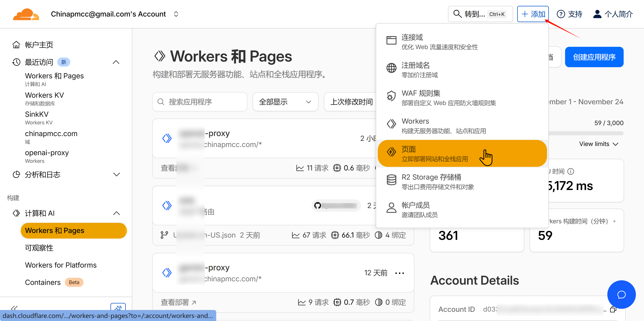The height and width of the screenshot is (321, 644).
Task: Open the 全部显示 filter dropdown
Action: coord(285,102)
